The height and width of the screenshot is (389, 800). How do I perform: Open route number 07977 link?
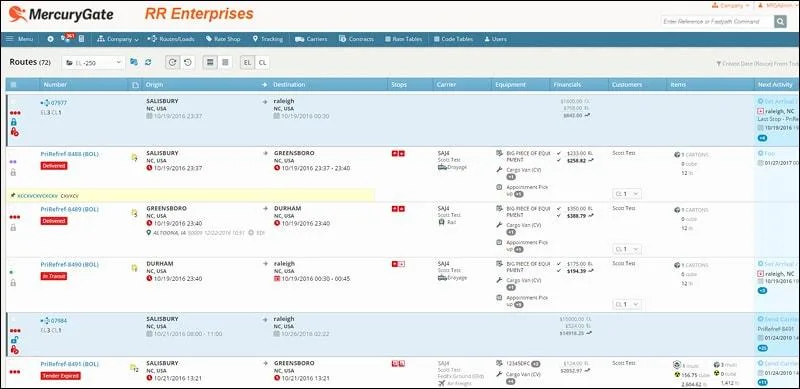click(x=59, y=103)
